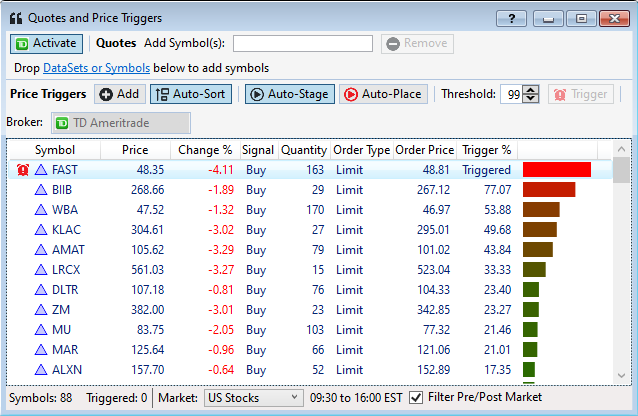Click the triangle icon next to ALXN
Screen dimensions: 638x416
click(x=41, y=370)
